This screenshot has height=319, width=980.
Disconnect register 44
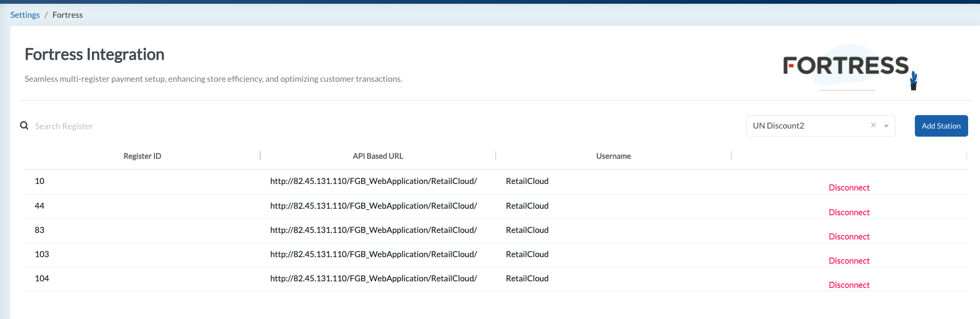pos(849,212)
